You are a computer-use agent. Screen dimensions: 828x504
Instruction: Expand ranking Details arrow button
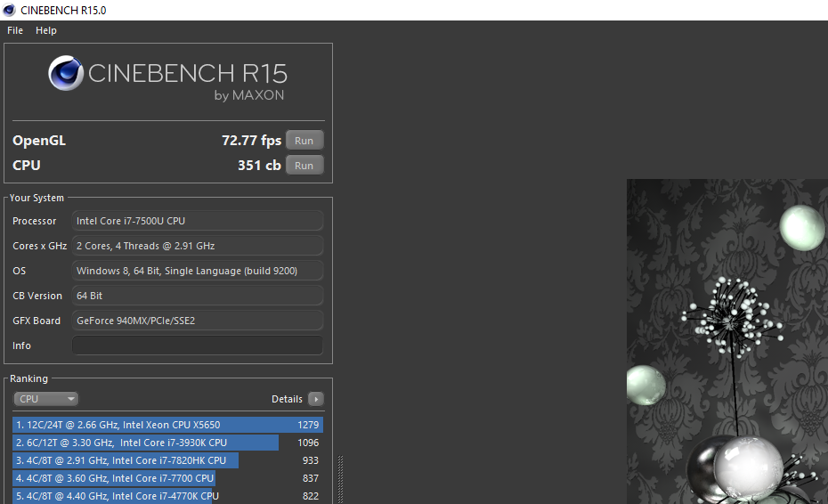(316, 399)
